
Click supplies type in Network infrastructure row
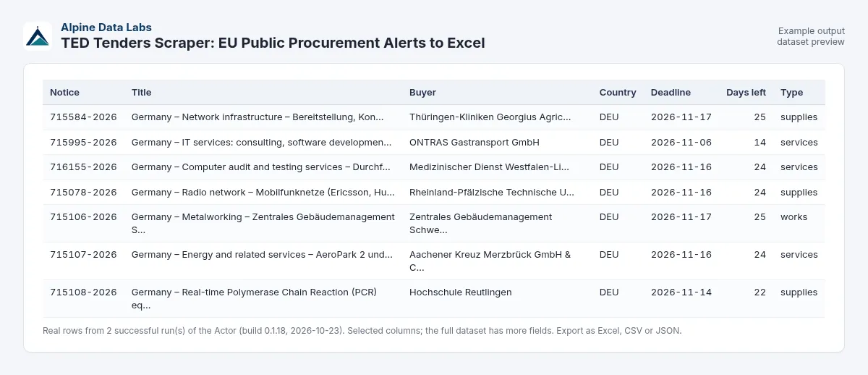click(799, 117)
